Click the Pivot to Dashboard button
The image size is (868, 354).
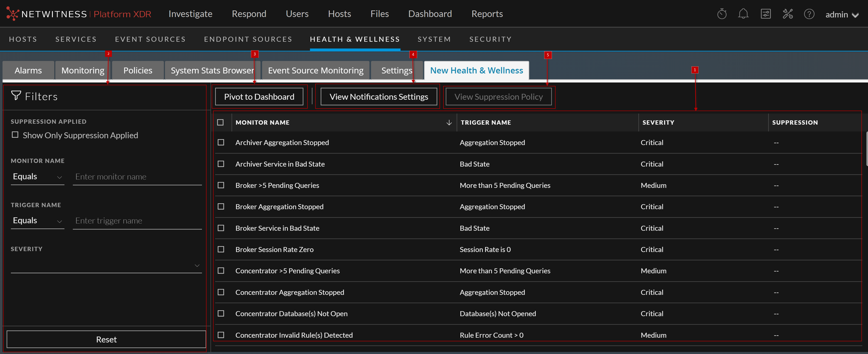coord(259,97)
